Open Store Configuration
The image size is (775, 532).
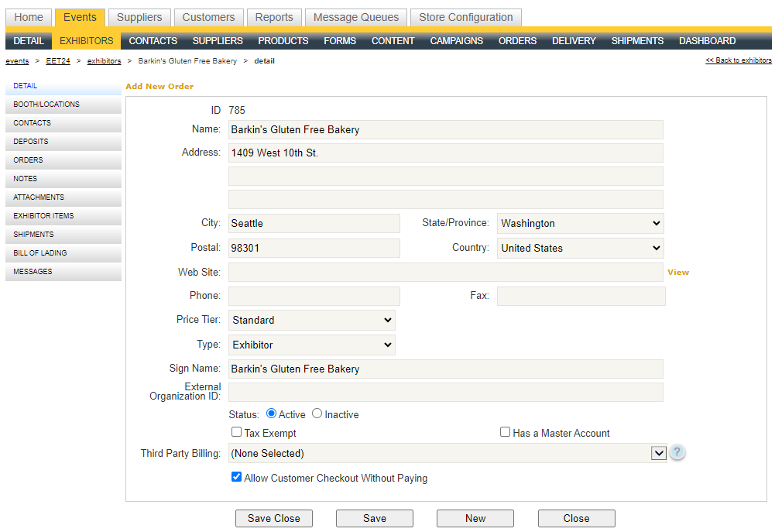coord(465,16)
